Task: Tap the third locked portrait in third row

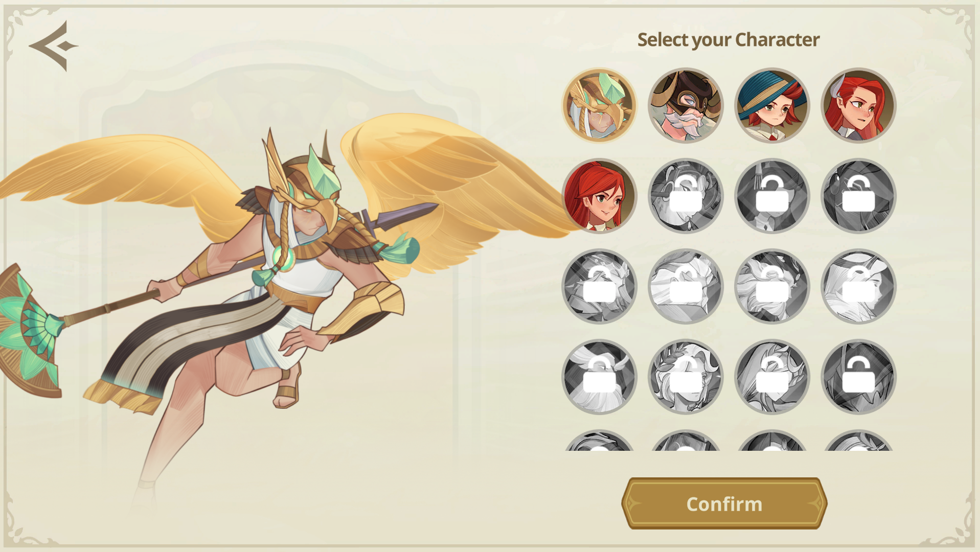Action: (772, 287)
